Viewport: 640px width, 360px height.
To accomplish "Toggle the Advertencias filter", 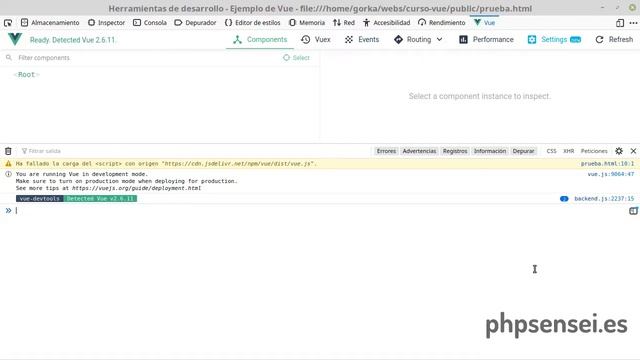I will coord(419,151).
